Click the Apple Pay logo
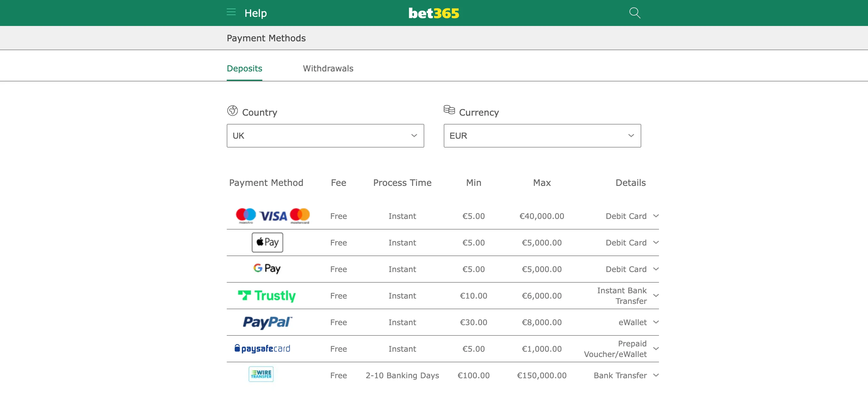Image resolution: width=868 pixels, height=416 pixels. [267, 243]
